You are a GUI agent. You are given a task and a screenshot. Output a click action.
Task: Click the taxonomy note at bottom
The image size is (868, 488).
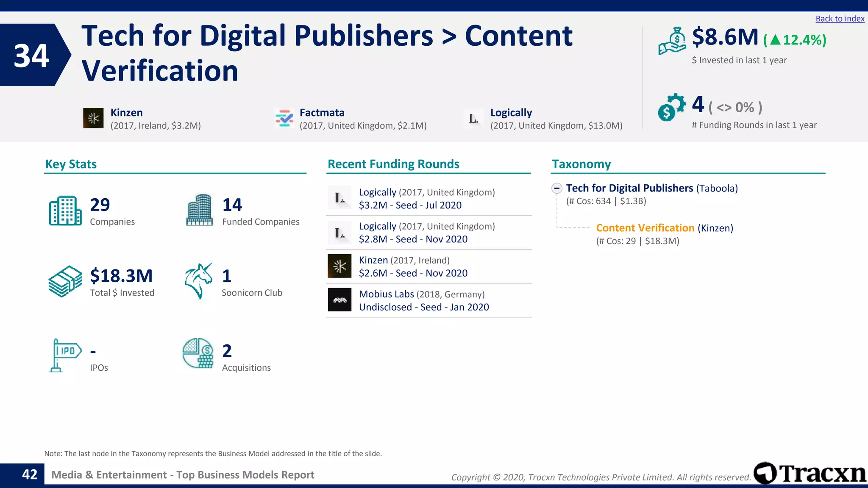point(213,454)
